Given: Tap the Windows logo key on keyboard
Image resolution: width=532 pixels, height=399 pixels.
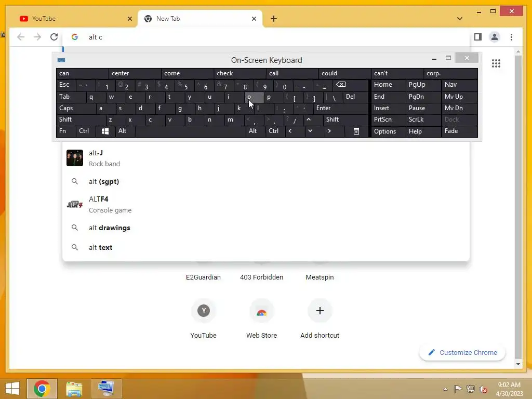Looking at the screenshot, I should pyautogui.click(x=105, y=131).
